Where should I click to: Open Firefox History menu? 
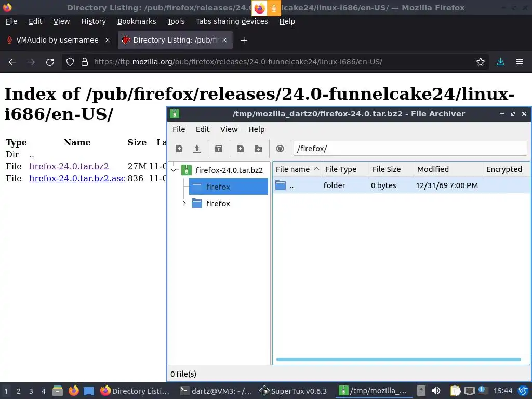[x=94, y=21]
